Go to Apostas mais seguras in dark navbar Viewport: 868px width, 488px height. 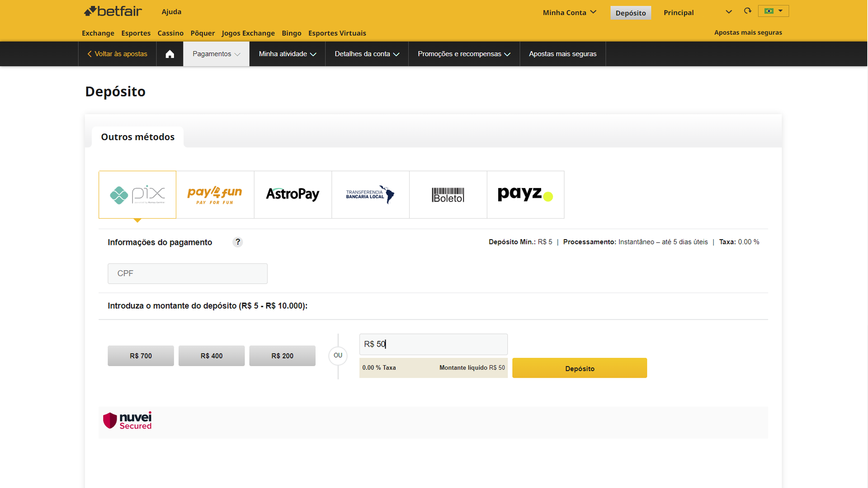pos(562,54)
